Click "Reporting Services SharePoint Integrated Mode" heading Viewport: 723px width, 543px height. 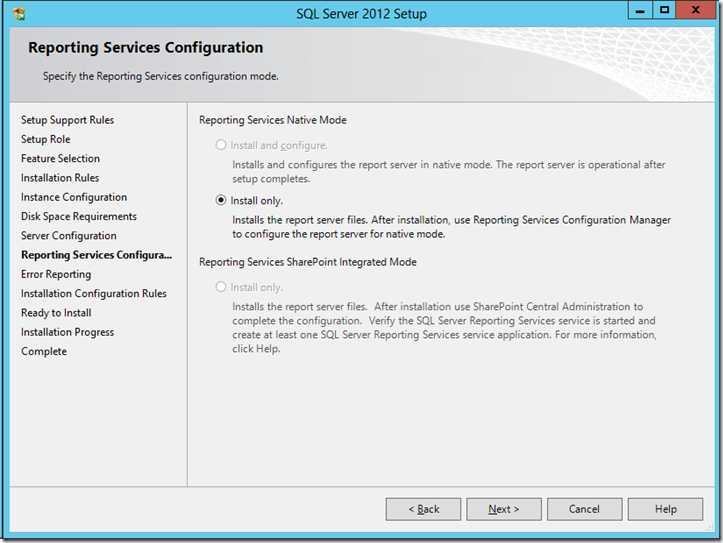click(308, 262)
